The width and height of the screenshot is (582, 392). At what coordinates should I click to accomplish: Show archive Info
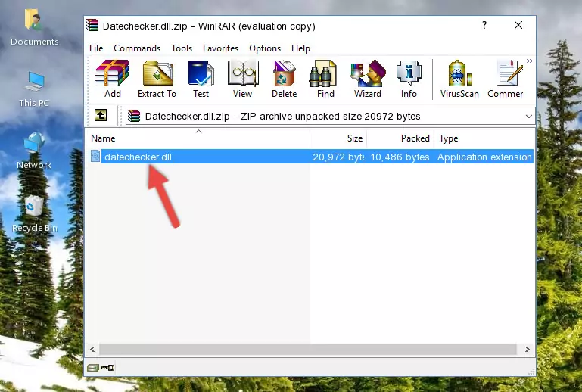[x=409, y=79]
